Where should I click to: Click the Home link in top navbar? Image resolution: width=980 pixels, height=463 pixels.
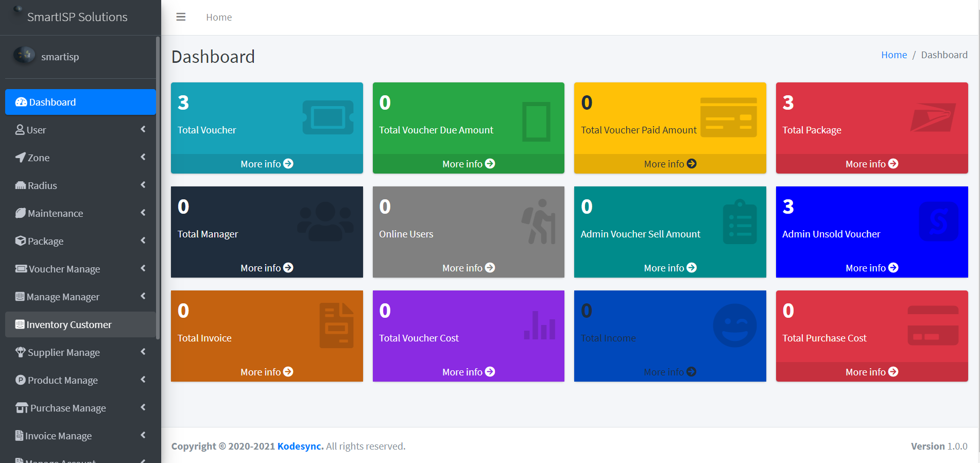(219, 17)
